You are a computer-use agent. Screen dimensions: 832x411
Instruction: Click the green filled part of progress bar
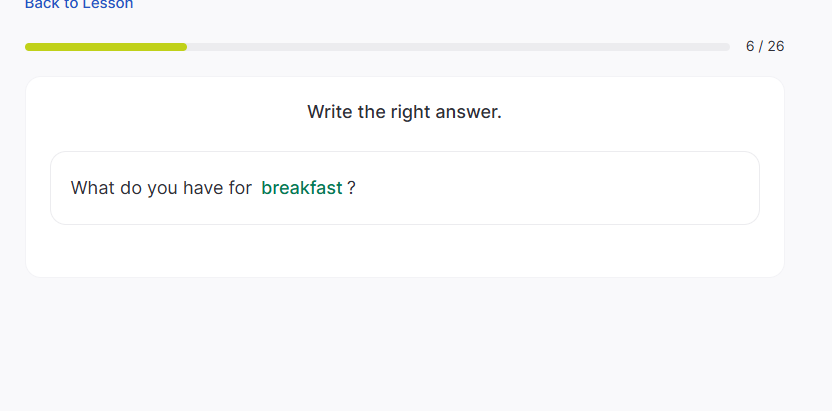[105, 47]
